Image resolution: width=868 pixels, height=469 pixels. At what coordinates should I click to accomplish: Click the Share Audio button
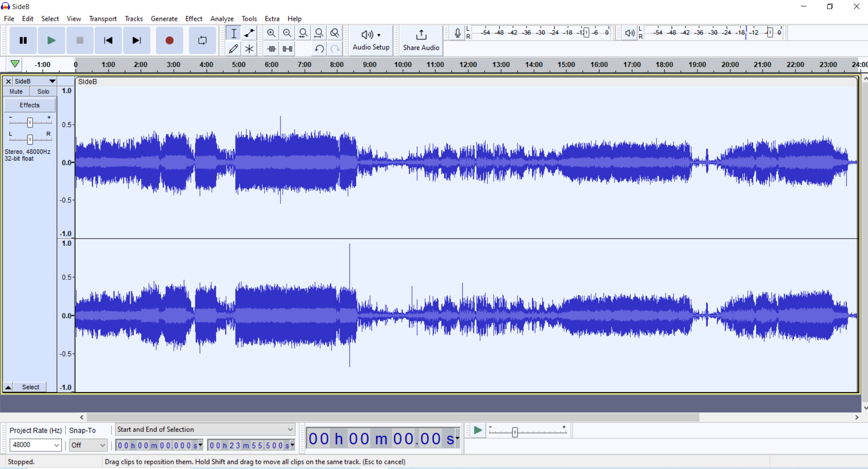coord(421,40)
